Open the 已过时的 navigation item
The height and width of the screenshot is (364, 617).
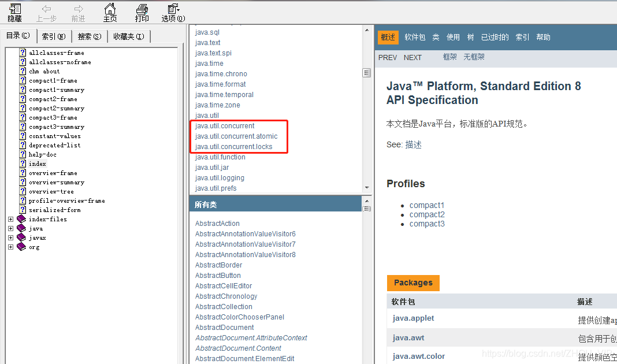pos(495,37)
